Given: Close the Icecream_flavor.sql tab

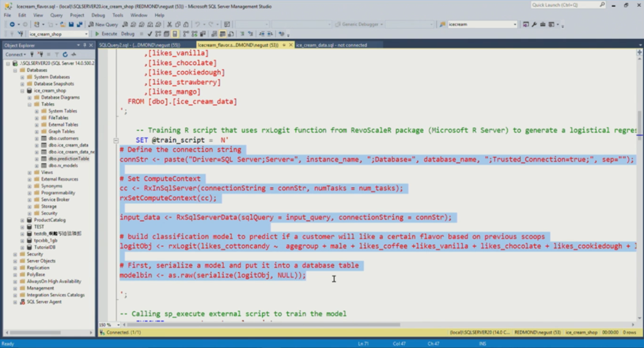Looking at the screenshot, I should tap(291, 45).
